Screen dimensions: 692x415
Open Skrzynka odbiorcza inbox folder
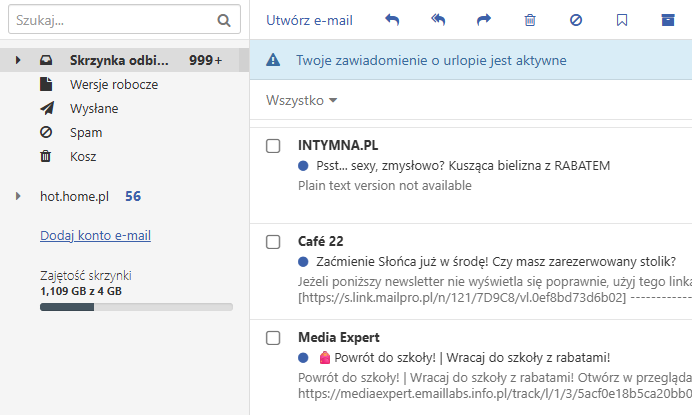point(119,60)
